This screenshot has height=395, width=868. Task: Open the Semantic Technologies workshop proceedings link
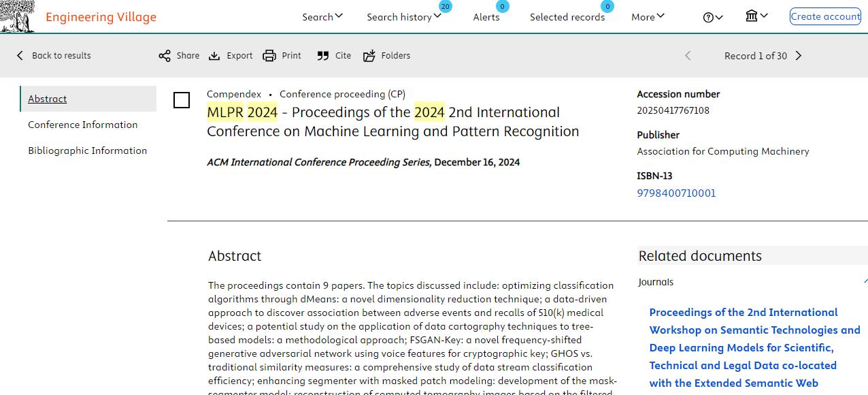pyautogui.click(x=754, y=347)
